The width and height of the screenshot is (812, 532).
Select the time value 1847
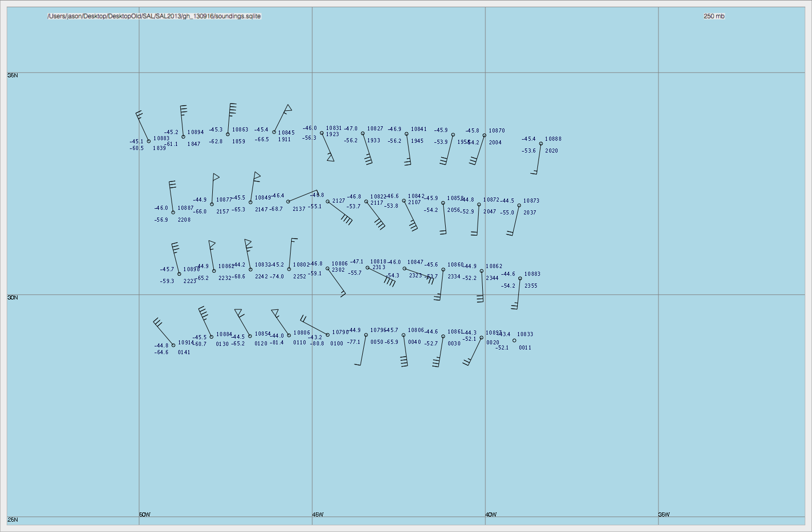click(194, 144)
